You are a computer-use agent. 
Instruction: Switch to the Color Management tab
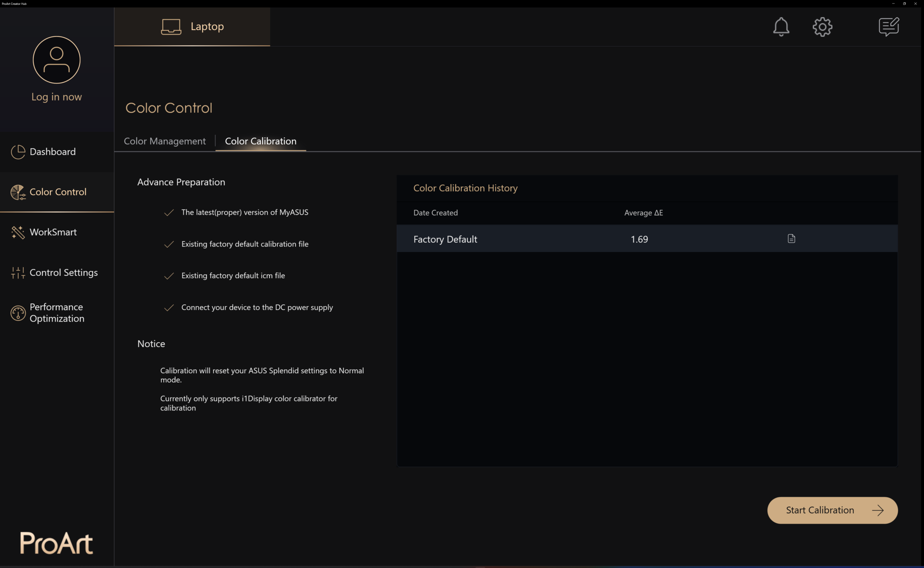pos(165,142)
